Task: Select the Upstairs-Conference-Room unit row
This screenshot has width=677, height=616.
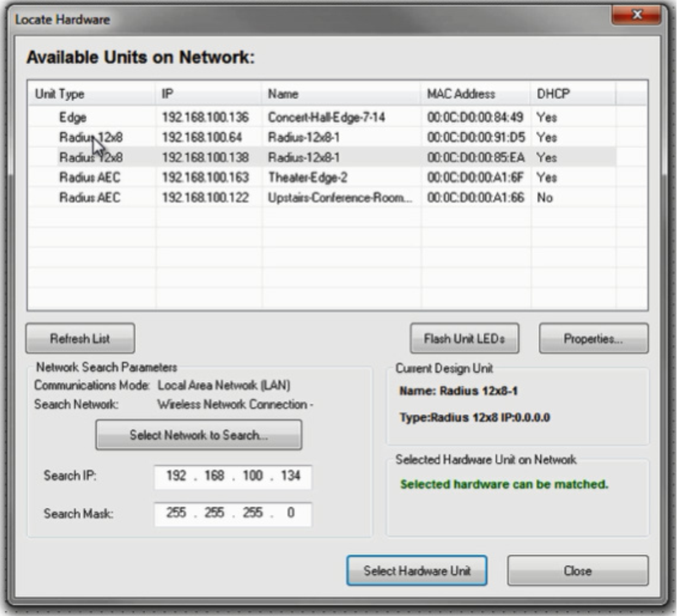Action: pyautogui.click(x=339, y=197)
